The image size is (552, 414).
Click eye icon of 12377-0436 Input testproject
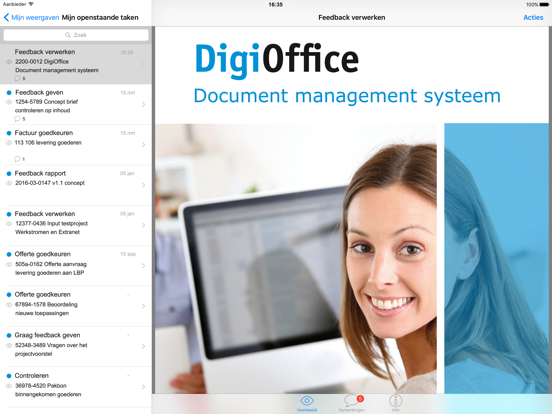(x=9, y=224)
